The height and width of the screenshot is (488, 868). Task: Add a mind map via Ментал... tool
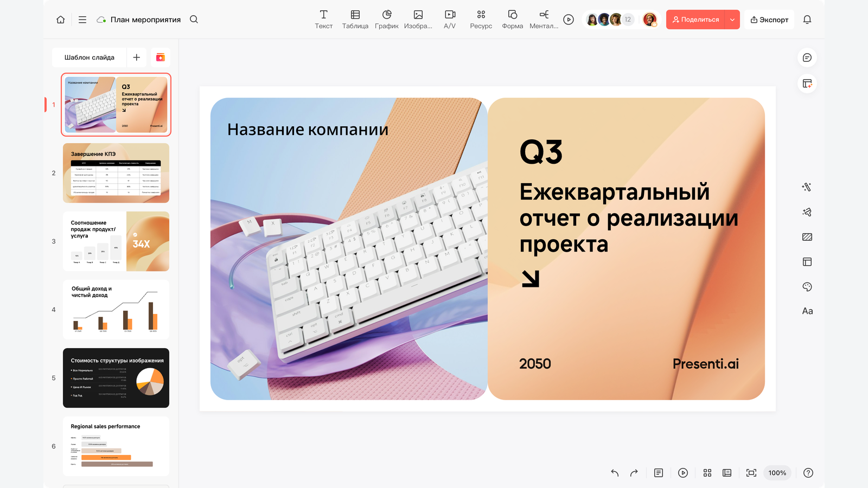coord(544,20)
